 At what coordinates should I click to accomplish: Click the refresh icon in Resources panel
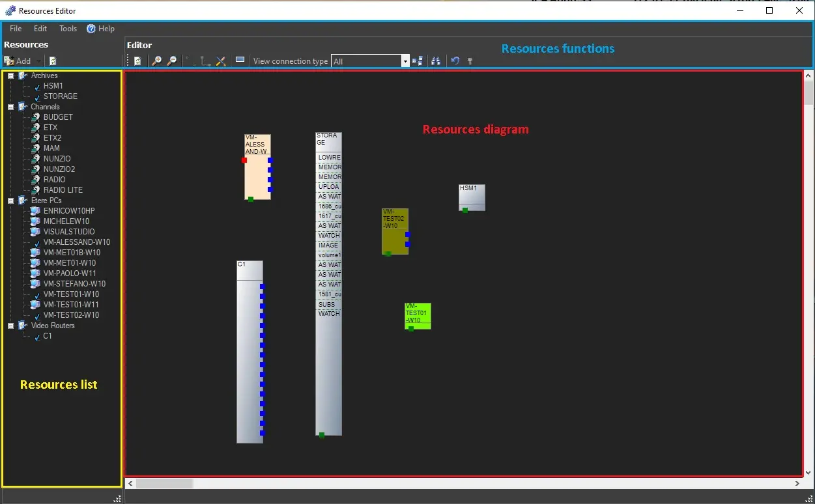[x=53, y=61]
